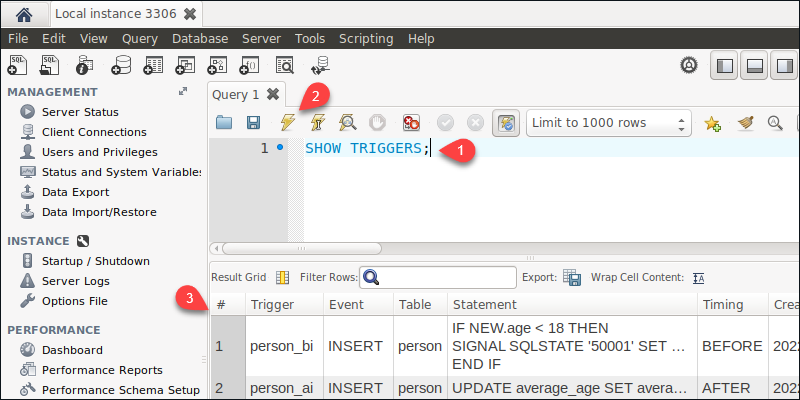Toggle the right sidebar panel
The height and width of the screenshot is (400, 800).
(784, 66)
